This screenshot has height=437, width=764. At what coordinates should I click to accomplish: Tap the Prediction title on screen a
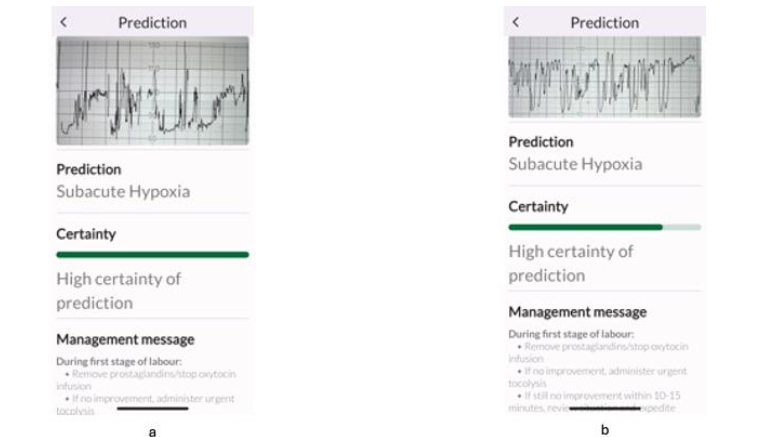click(152, 22)
